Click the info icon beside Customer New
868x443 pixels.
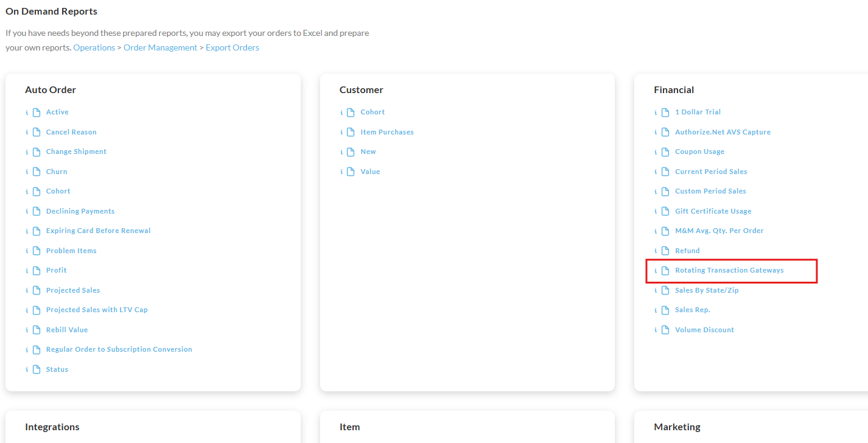(x=341, y=152)
